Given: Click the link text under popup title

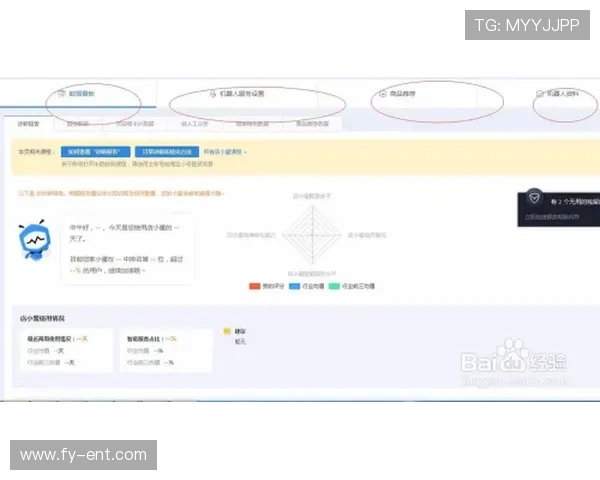Looking at the screenshot, I should (x=552, y=217).
